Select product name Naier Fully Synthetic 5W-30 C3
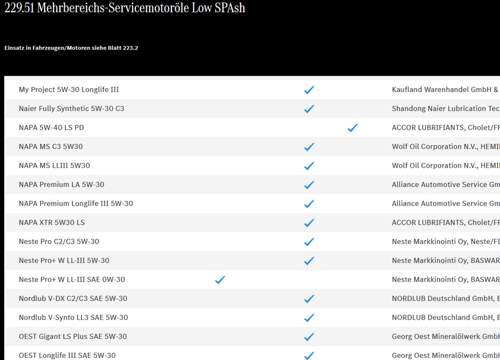Image resolution: width=500 pixels, height=360 pixels. point(71,108)
